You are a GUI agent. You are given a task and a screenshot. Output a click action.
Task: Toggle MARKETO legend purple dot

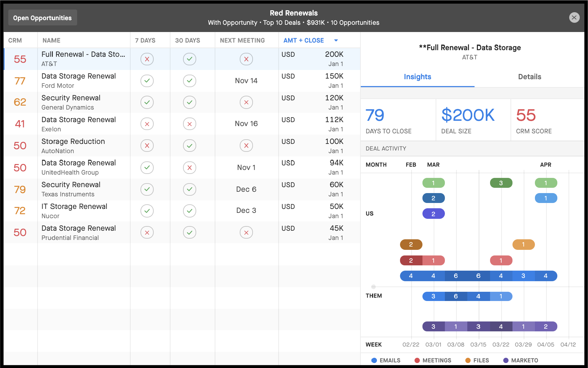pos(506,360)
